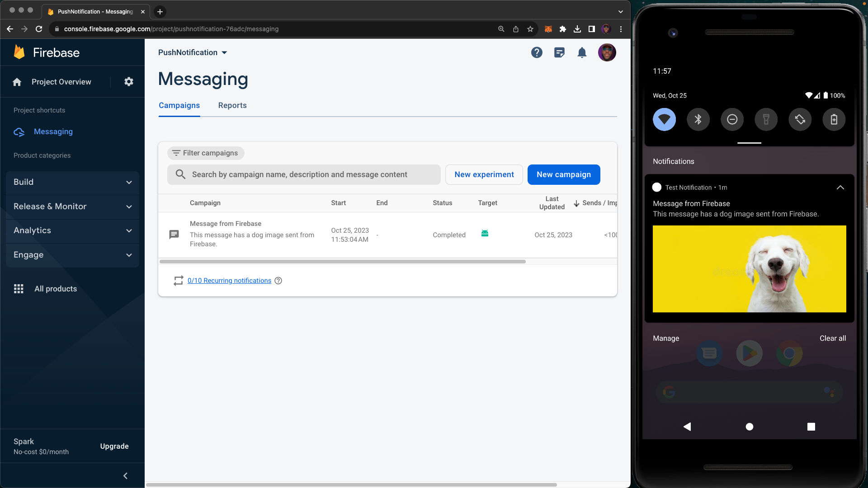Click the page bottom horizontal scrollbar

351,485
